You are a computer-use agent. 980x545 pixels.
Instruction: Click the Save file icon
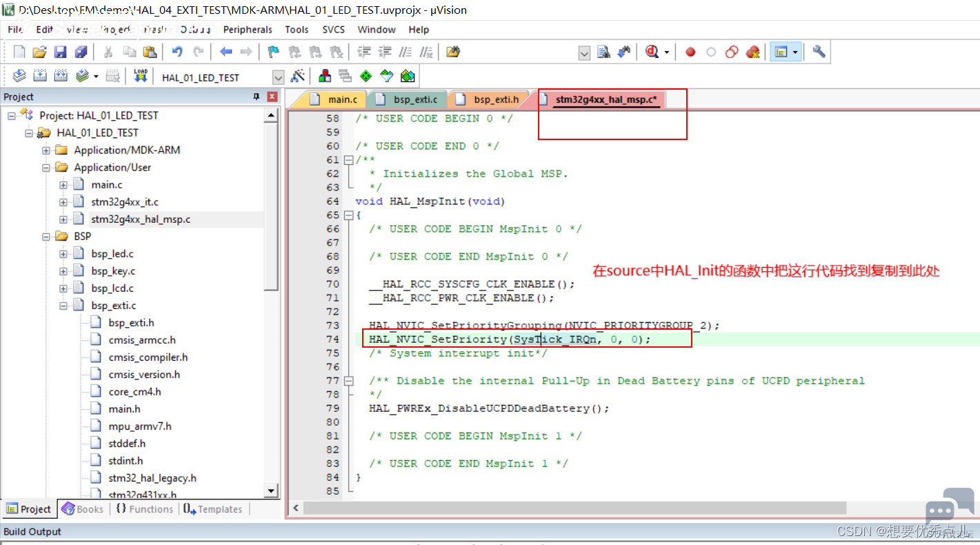point(60,52)
